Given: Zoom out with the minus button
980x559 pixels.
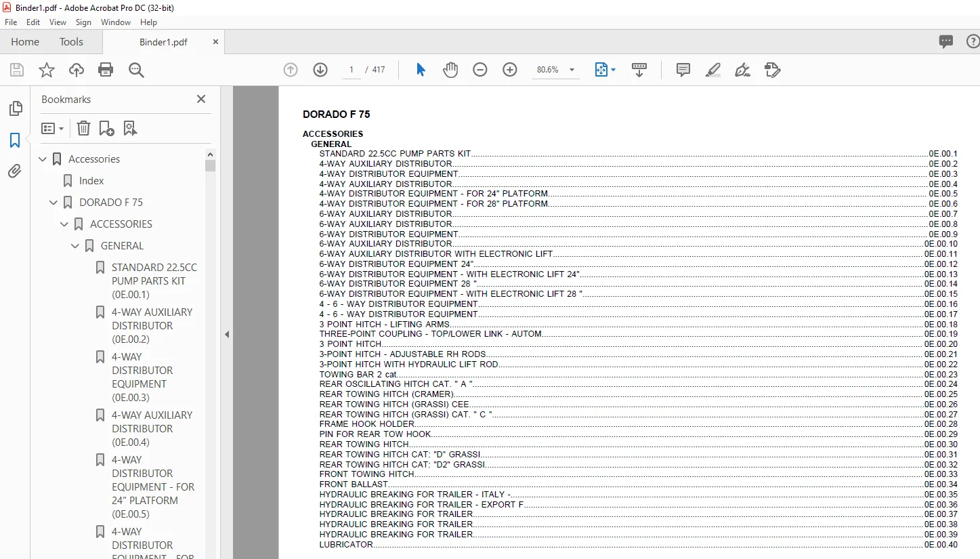Looking at the screenshot, I should (480, 70).
